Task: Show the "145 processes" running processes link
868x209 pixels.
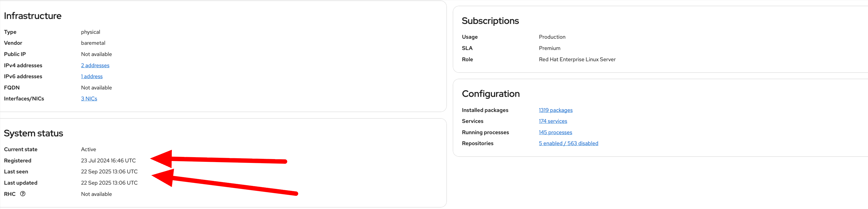Action: pos(555,132)
